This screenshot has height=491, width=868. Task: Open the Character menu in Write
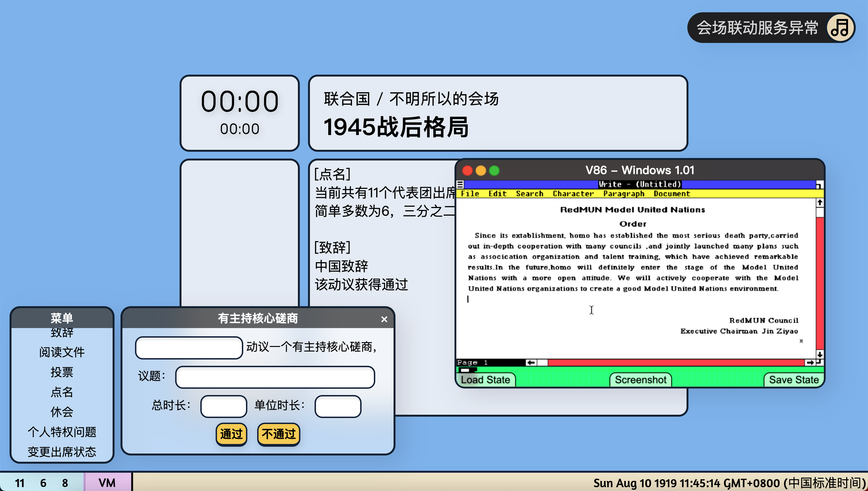pyautogui.click(x=573, y=194)
